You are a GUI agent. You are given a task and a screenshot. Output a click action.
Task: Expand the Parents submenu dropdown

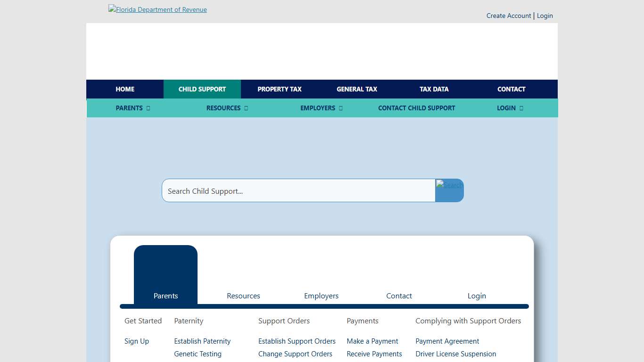click(x=132, y=108)
